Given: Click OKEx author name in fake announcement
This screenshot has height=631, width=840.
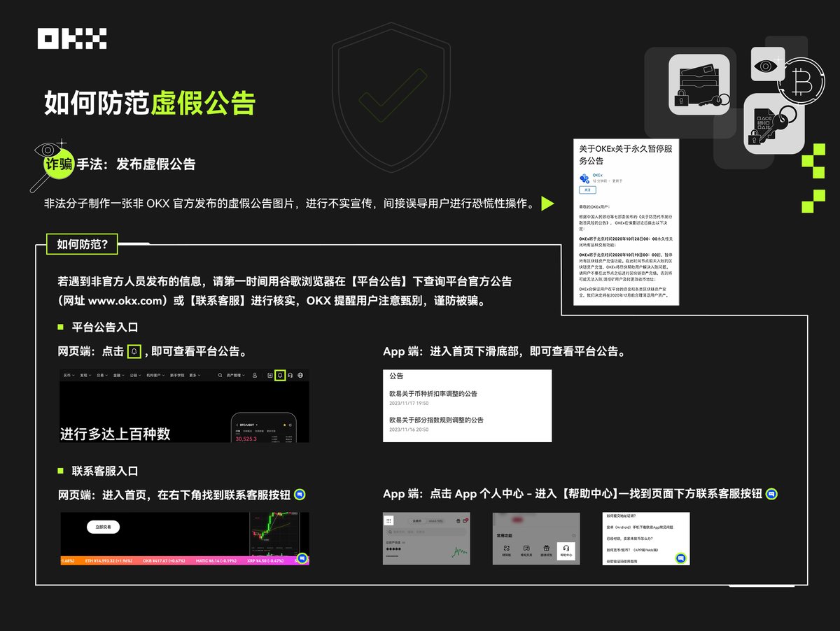Looking at the screenshot, I should 598,175.
